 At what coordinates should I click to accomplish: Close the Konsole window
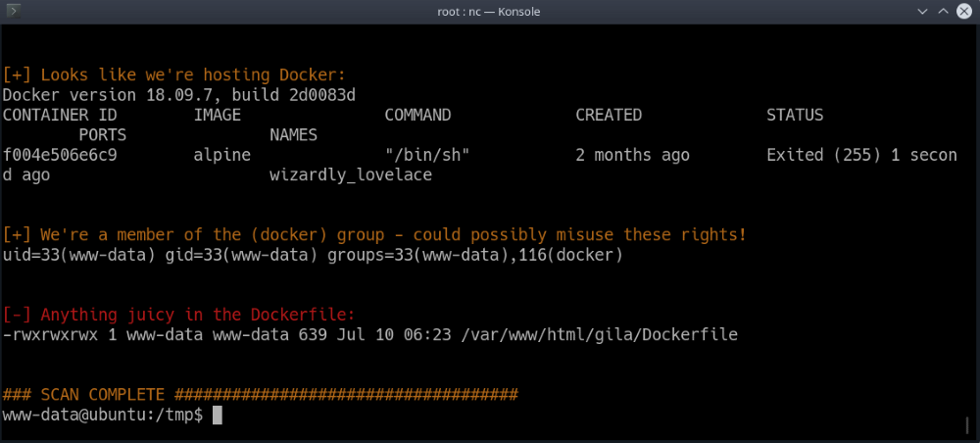963,12
